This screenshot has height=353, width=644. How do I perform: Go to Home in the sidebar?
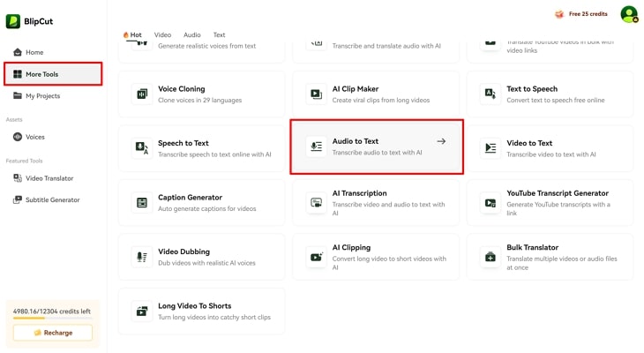tap(34, 52)
